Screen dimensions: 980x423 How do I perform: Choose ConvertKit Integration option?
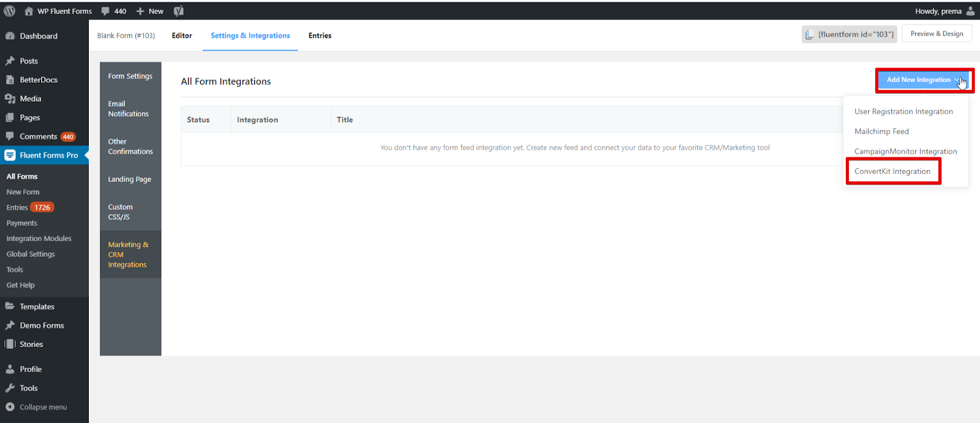(892, 171)
